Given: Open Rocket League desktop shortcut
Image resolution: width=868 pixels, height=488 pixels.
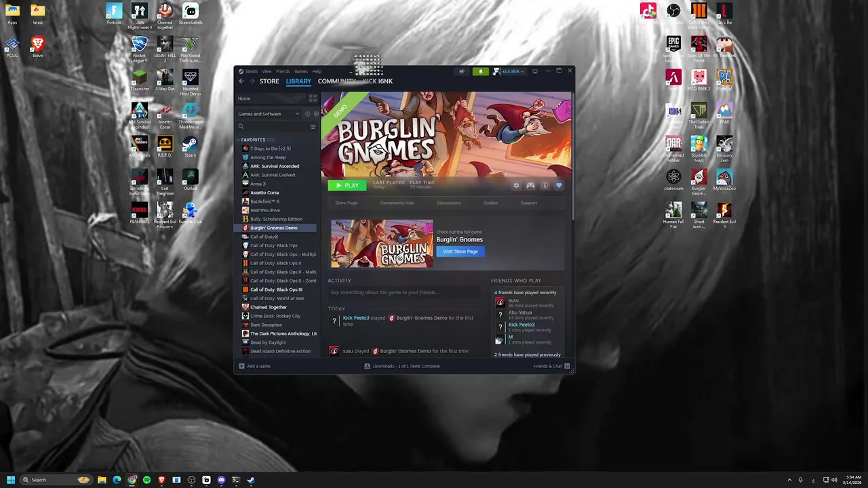Looking at the screenshot, I should (139, 49).
